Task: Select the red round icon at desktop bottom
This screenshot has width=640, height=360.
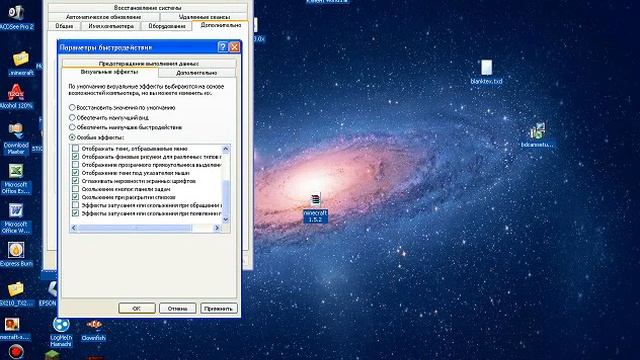Action: tap(16, 352)
